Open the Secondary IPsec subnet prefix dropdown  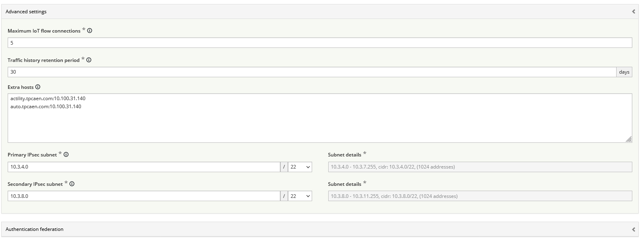tap(300, 196)
